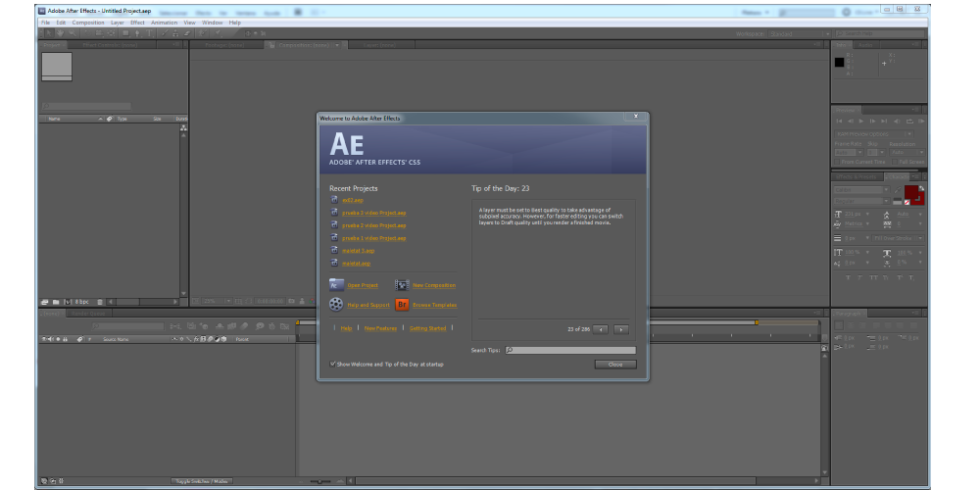Select the Rectangle shape tool

pos(125,33)
